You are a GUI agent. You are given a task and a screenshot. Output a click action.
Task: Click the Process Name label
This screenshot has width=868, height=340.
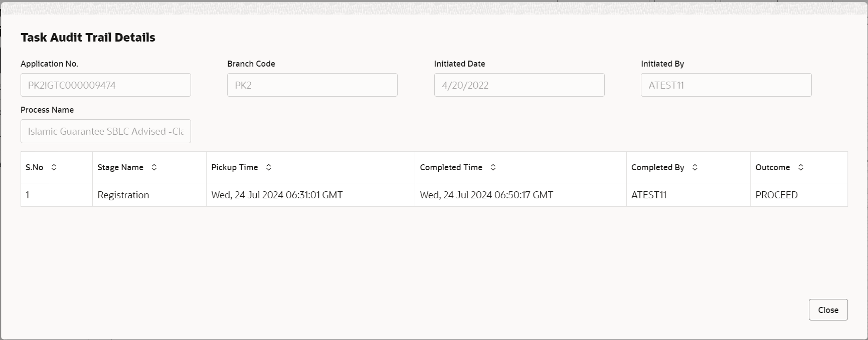[47, 110]
